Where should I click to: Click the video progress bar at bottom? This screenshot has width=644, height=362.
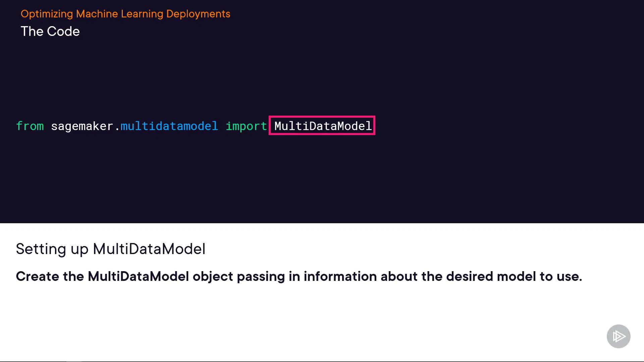point(322,361)
